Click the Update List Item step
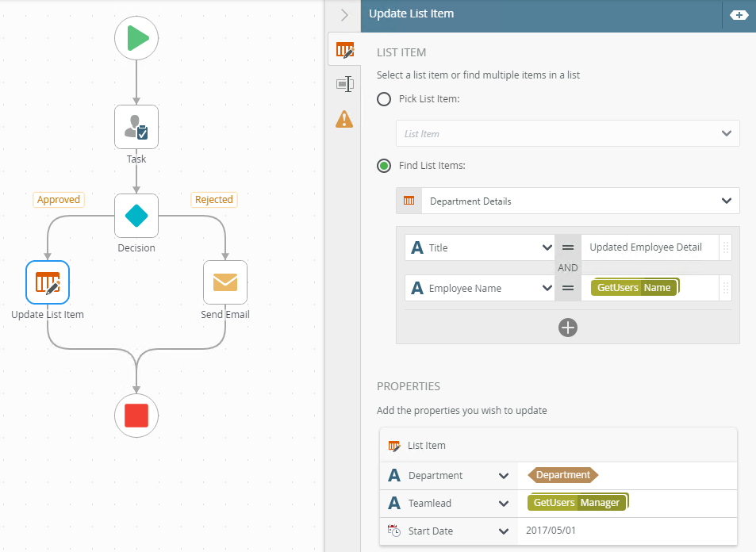This screenshot has height=552, width=756. [48, 282]
